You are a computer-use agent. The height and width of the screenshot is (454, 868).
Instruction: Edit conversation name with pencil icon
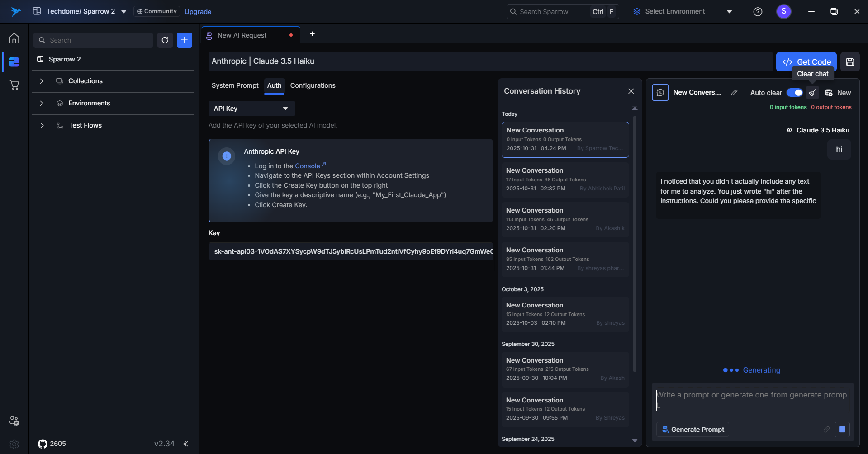[734, 93]
